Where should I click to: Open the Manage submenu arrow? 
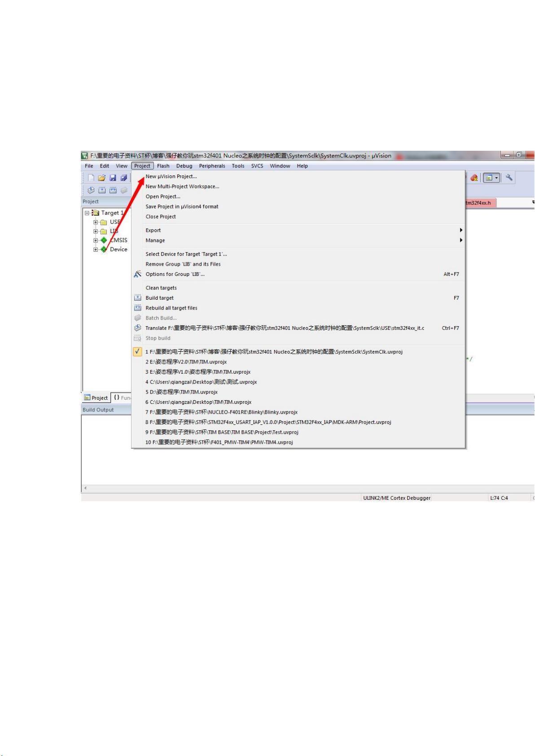pos(461,240)
